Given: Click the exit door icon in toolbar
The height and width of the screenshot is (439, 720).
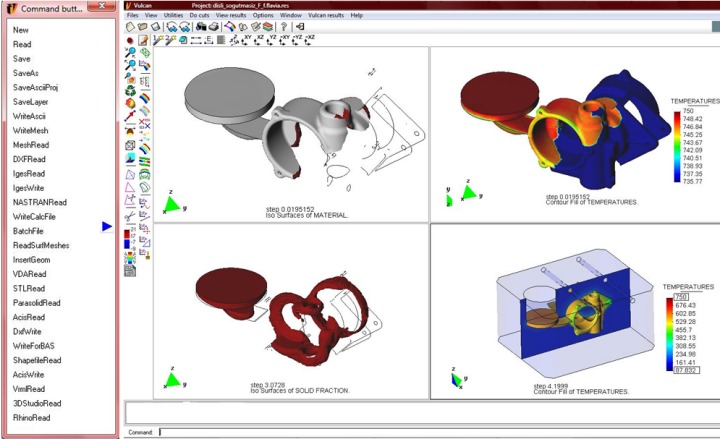Looking at the screenshot, I should 301,26.
